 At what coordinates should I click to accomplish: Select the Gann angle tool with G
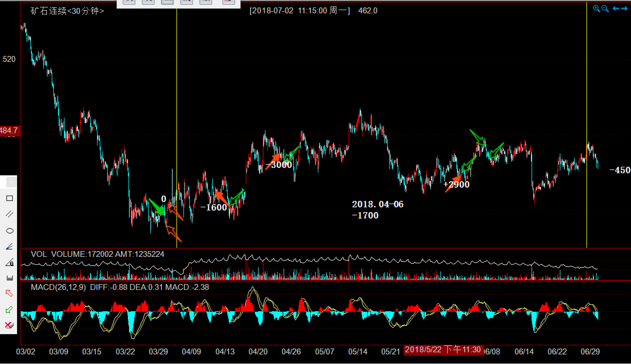10,262
